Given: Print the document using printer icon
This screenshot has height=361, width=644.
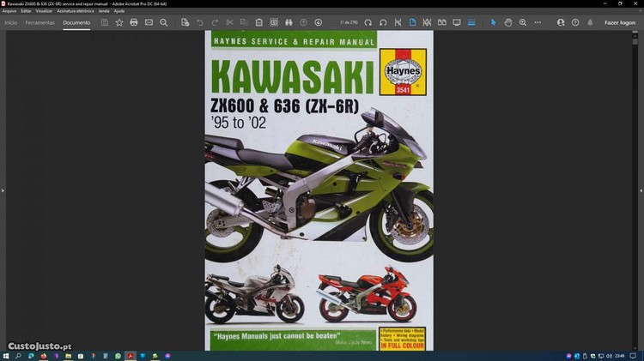Looking at the screenshot, I should (x=134, y=22).
